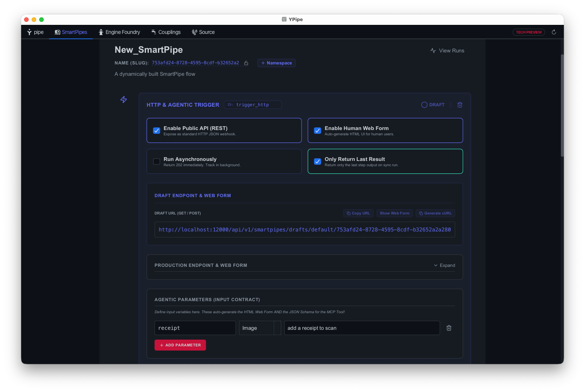Click the vertical scrollbar at right edge
This screenshot has width=585, height=392.
pos(562,106)
